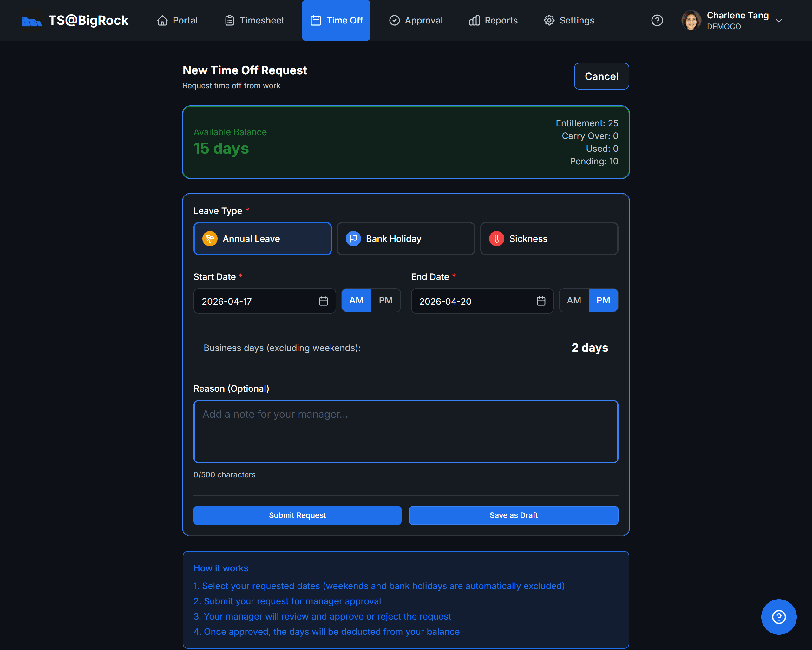The width and height of the screenshot is (812, 650).
Task: Click the Submit Request button
Action: (x=297, y=515)
